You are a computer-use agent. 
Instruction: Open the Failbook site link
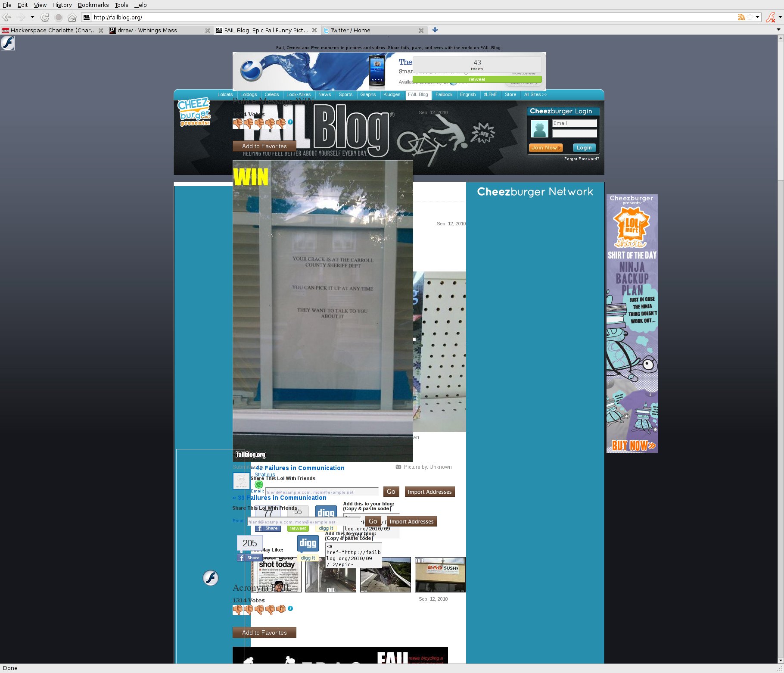(x=444, y=94)
